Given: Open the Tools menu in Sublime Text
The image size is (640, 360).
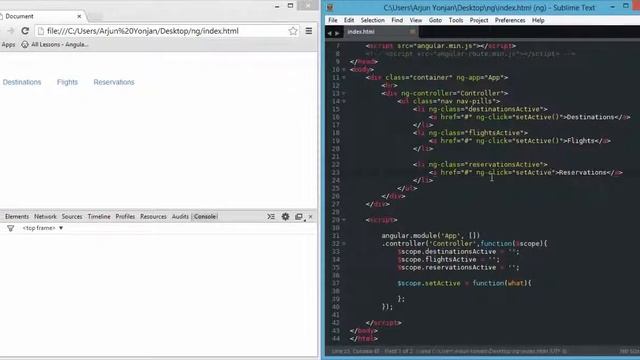Looking at the screenshot, I should (x=456, y=20).
